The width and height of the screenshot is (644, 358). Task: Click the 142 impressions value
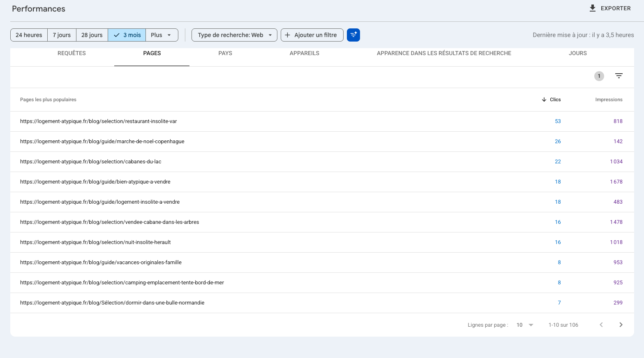(x=618, y=142)
